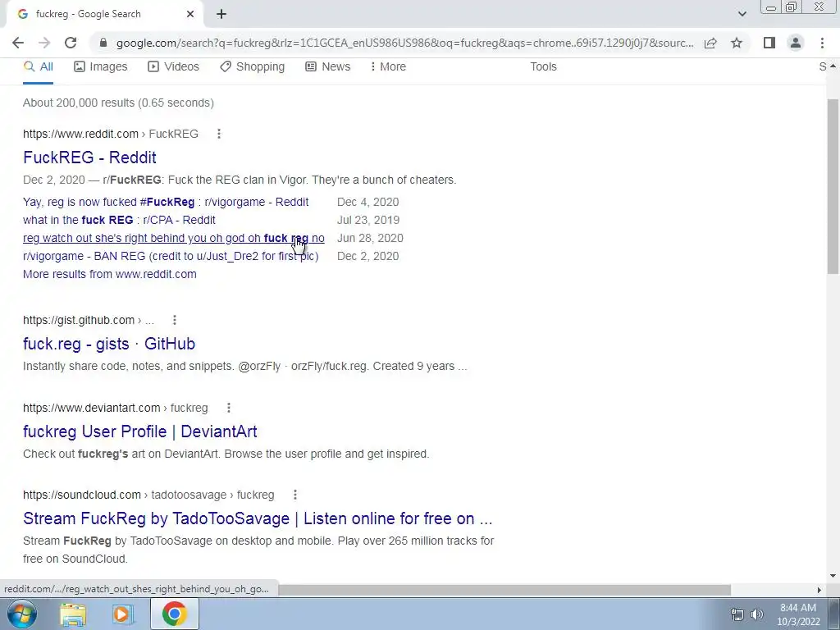The width and height of the screenshot is (840, 630).
Task: Select the Chrome taskbar icon
Action: (174, 614)
